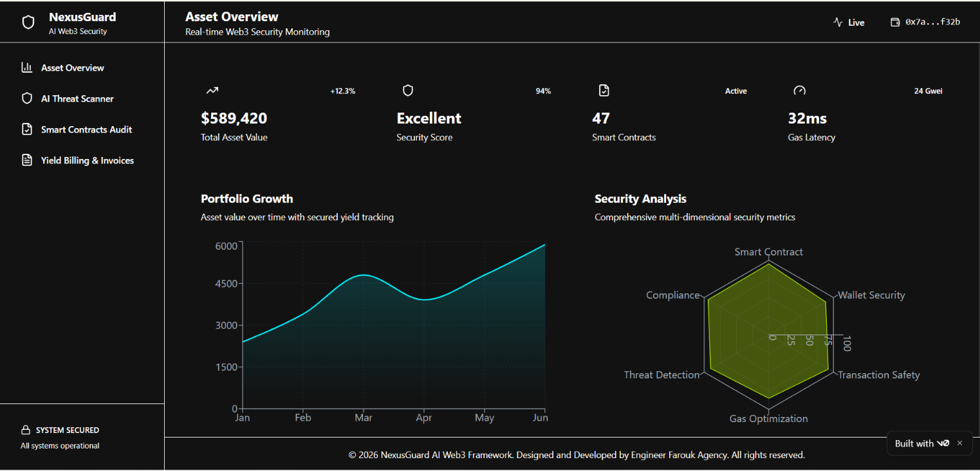This screenshot has width=980, height=471.
Task: Click the 94% security badge
Action: [543, 91]
